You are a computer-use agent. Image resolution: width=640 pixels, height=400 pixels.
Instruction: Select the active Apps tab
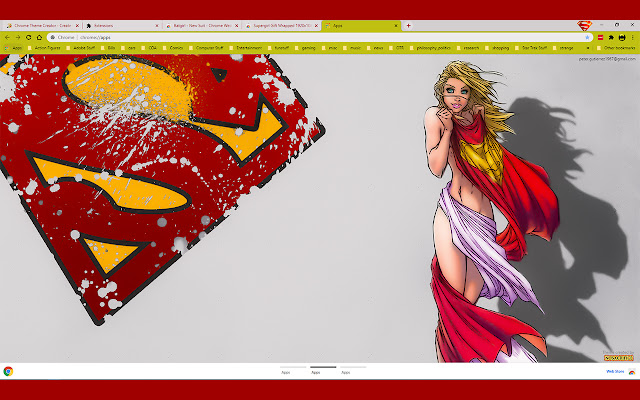pos(359,25)
